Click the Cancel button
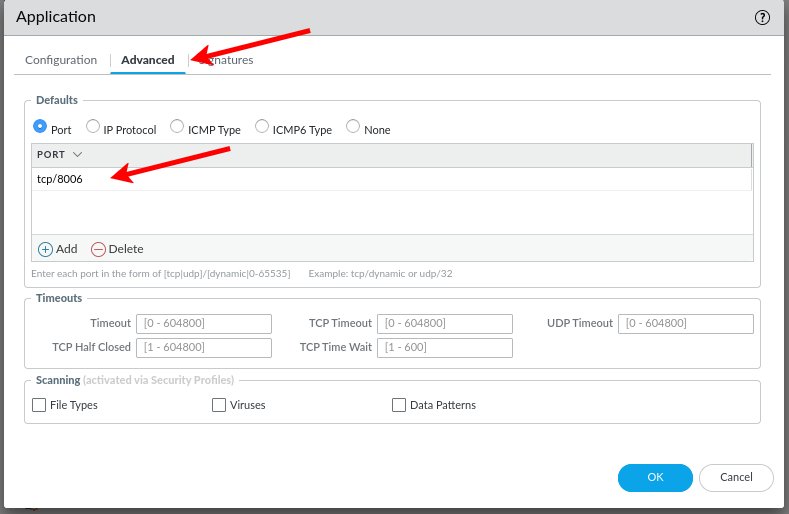Viewport: 789px width, 514px height. (x=735, y=477)
